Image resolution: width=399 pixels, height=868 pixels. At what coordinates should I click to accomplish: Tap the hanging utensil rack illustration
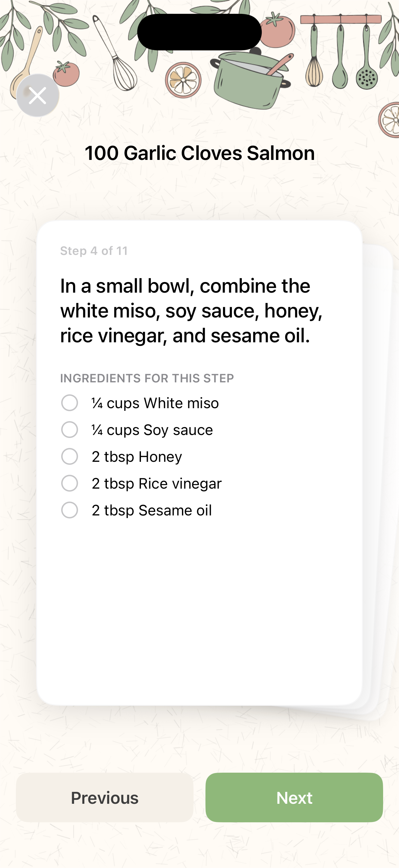[x=340, y=51]
